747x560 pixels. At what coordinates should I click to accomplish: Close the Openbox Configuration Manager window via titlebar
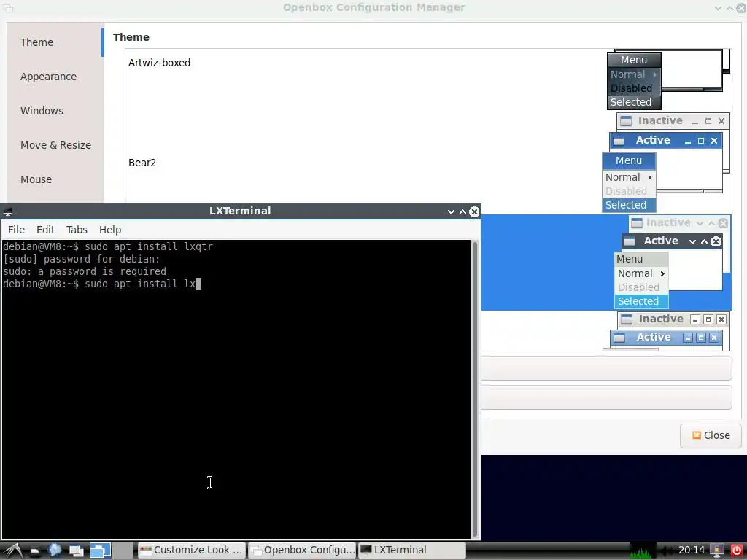(x=742, y=7)
